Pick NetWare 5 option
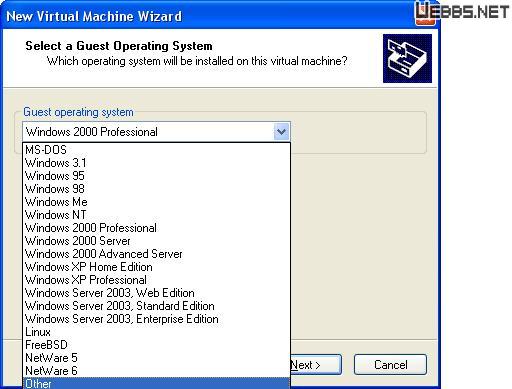This screenshot has width=512, height=389. point(157,358)
